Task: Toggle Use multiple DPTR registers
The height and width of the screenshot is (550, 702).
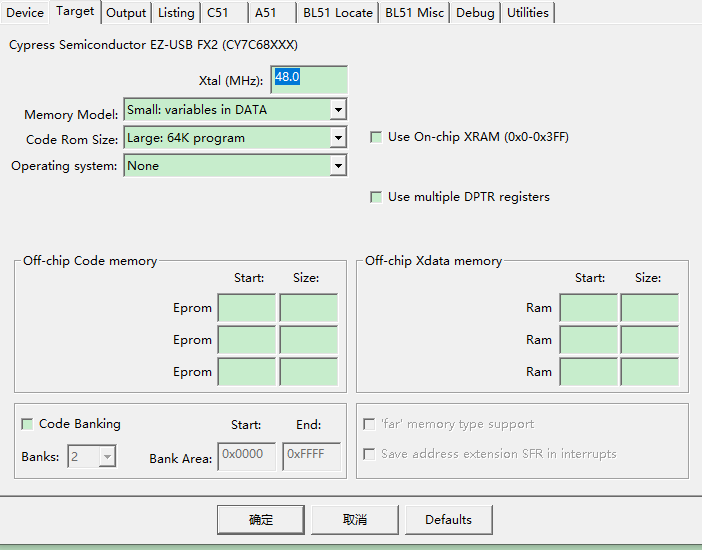Action: pos(376,197)
